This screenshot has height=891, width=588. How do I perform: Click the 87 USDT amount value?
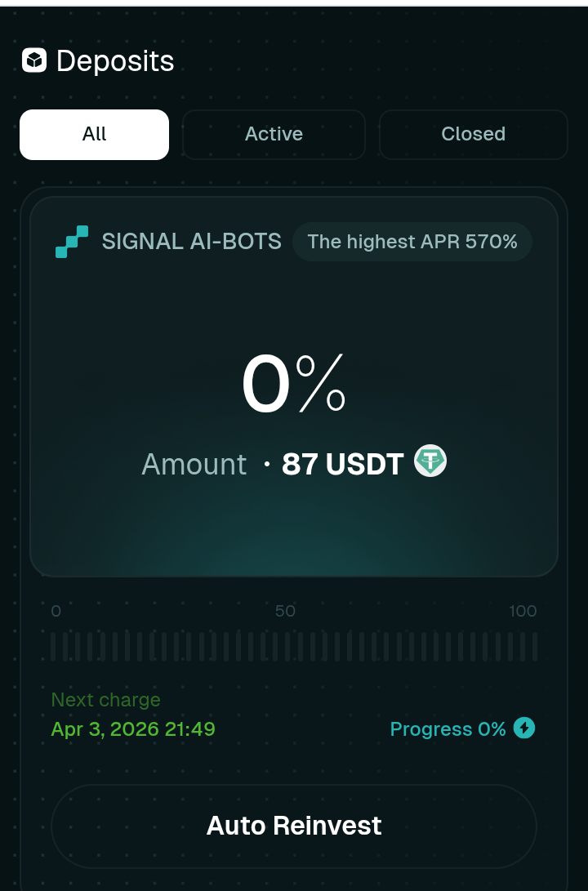(342, 464)
